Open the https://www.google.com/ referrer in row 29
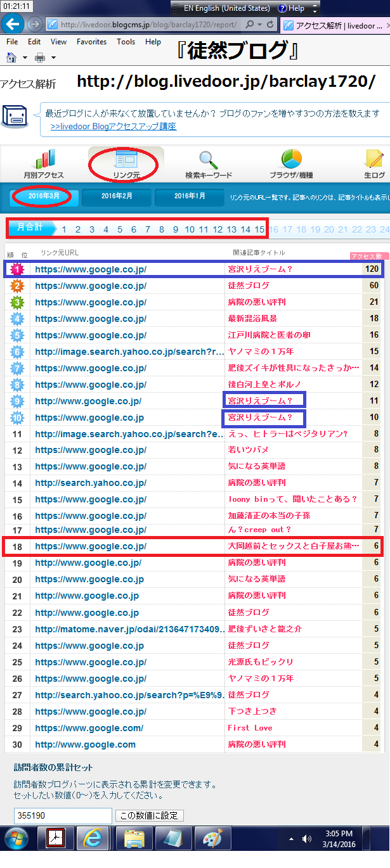The image size is (390, 868). [x=89, y=728]
